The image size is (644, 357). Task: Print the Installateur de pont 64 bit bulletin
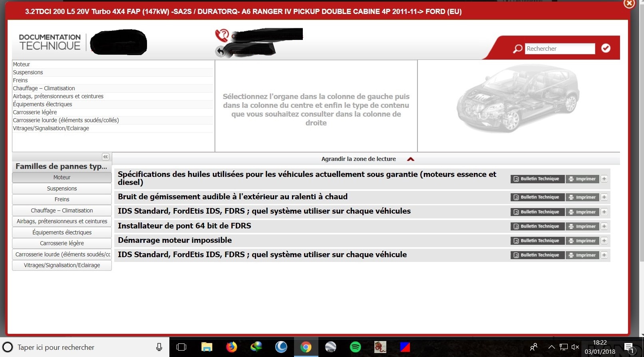pyautogui.click(x=582, y=226)
